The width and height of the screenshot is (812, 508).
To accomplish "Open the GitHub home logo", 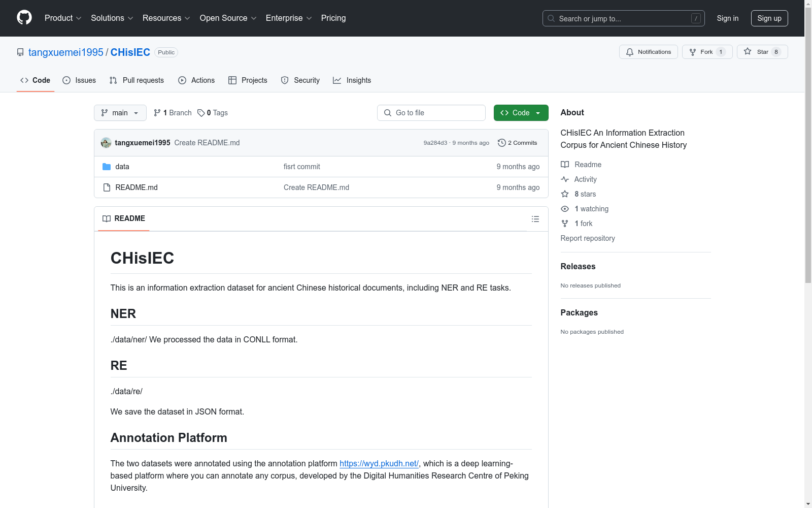I will (24, 18).
